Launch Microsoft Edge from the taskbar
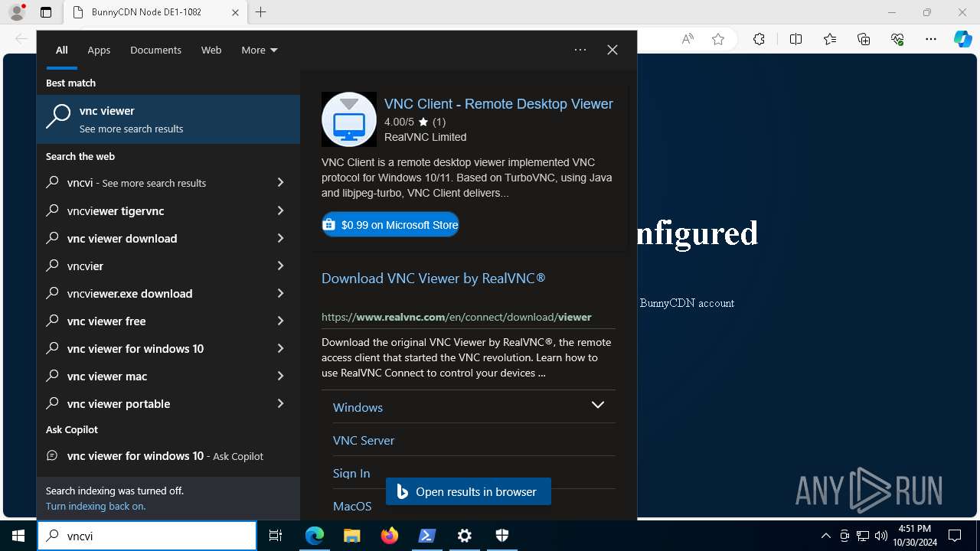 point(315,536)
